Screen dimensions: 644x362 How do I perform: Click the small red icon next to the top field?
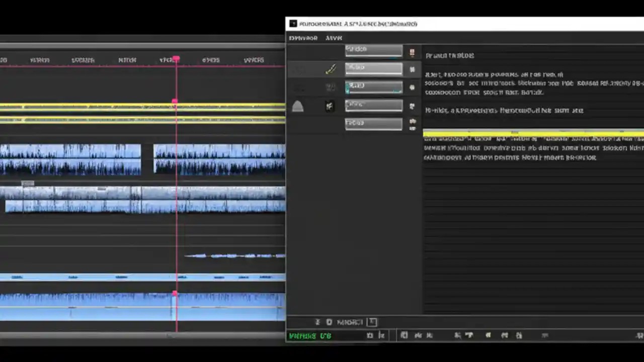pos(412,52)
